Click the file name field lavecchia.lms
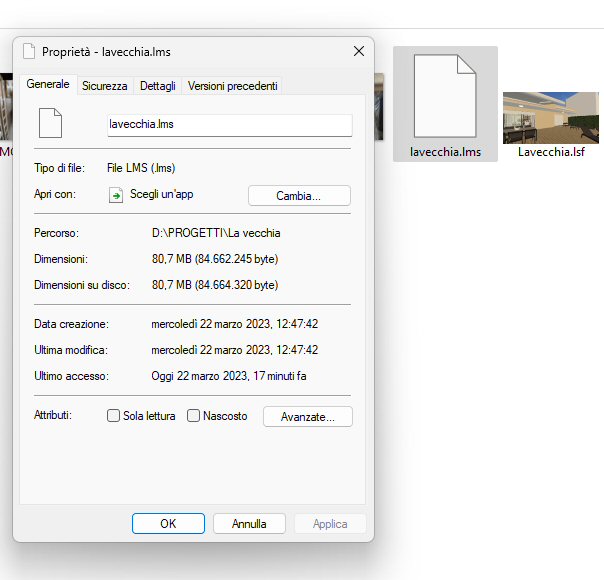Image resolution: width=604 pixels, height=580 pixels. pos(230,125)
